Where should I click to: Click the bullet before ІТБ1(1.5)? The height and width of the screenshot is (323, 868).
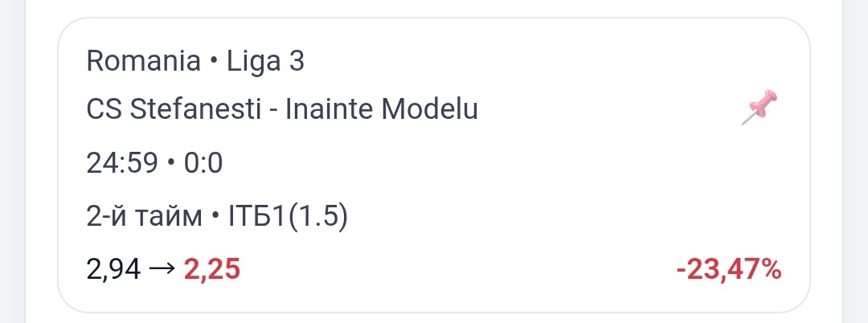(x=215, y=219)
